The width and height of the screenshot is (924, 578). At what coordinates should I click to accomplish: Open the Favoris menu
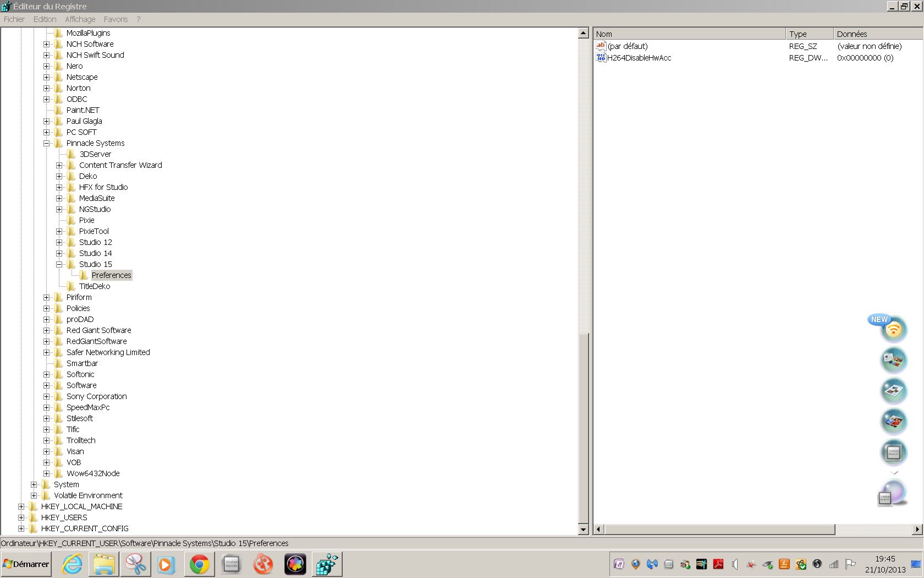pyautogui.click(x=116, y=19)
